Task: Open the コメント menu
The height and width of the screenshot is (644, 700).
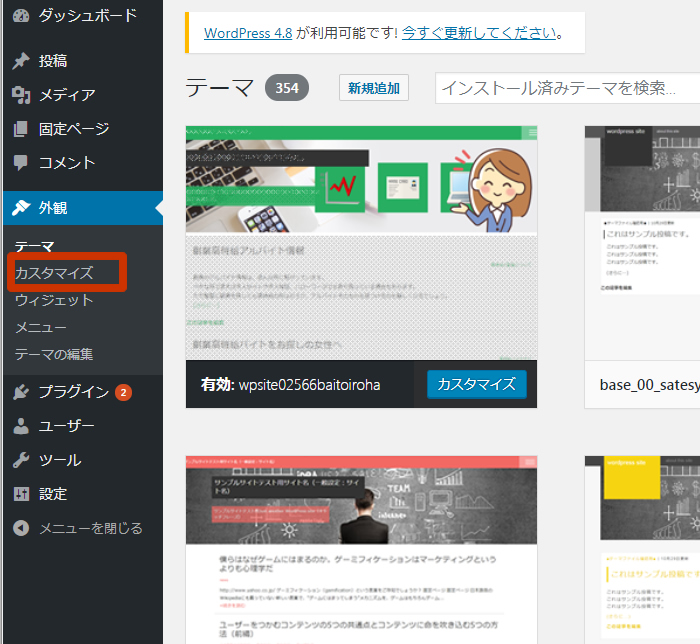Action: (67, 163)
